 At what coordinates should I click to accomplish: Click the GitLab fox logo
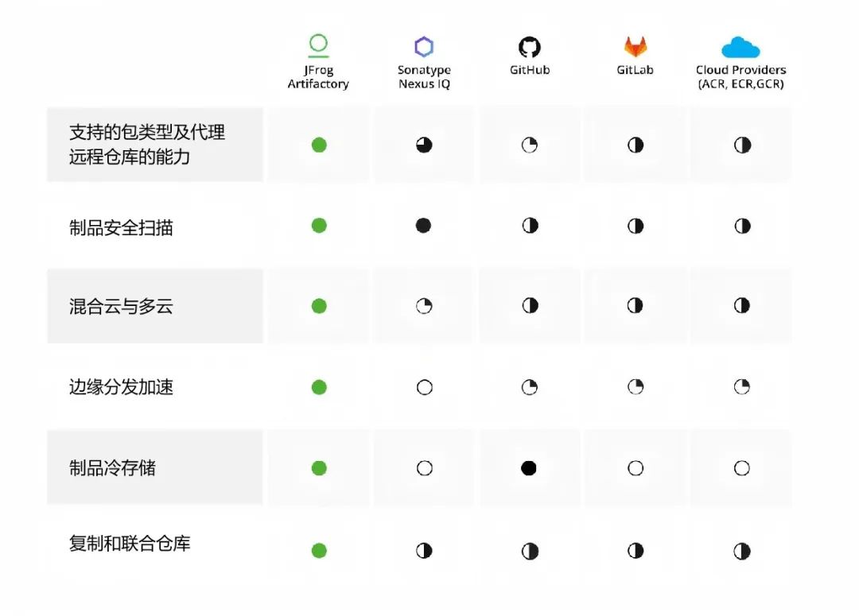636,47
